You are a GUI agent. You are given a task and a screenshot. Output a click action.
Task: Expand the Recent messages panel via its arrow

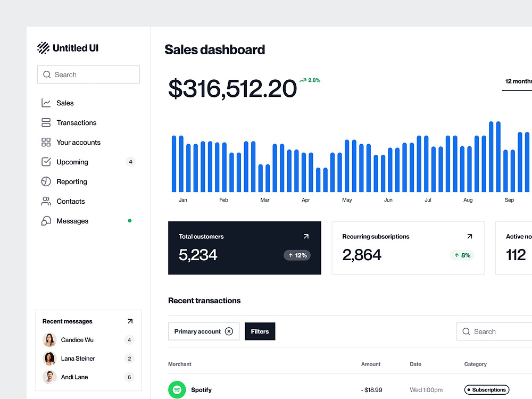click(x=129, y=321)
